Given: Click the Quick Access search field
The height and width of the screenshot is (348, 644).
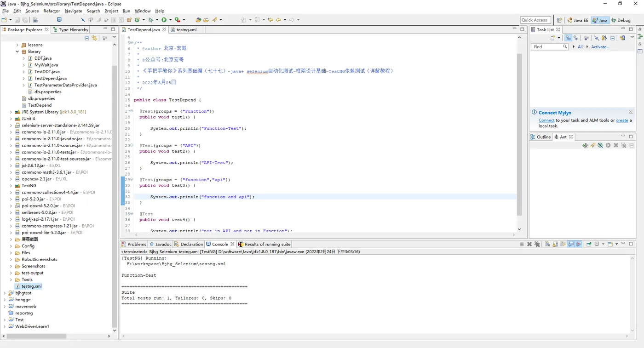Looking at the screenshot, I should 535,20.
